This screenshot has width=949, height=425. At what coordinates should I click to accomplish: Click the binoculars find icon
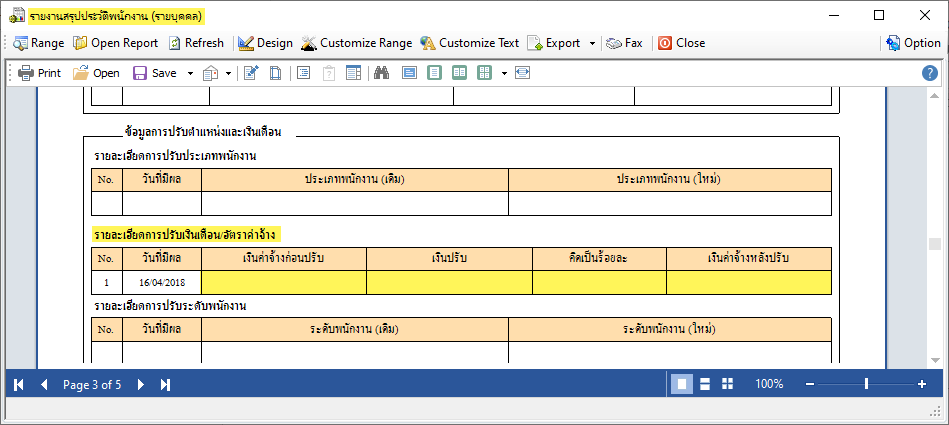click(381, 73)
